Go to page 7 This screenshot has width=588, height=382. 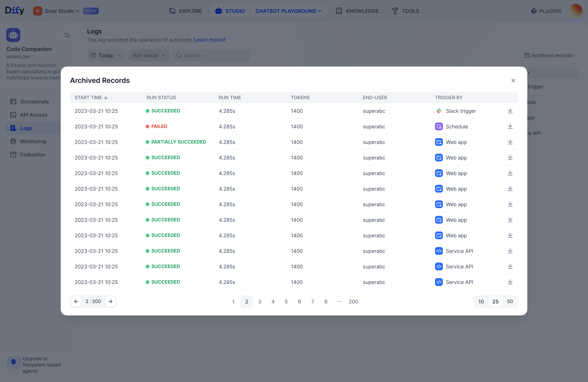pyautogui.click(x=312, y=301)
